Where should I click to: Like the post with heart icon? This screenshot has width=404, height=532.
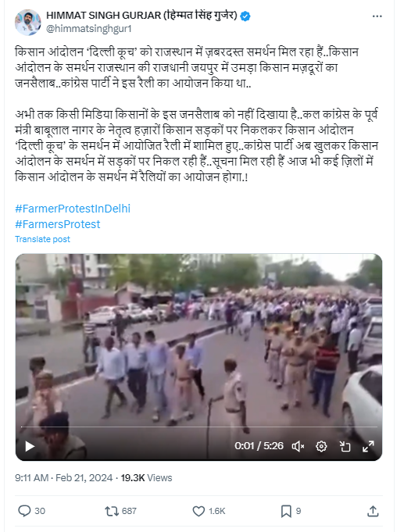[x=198, y=511]
